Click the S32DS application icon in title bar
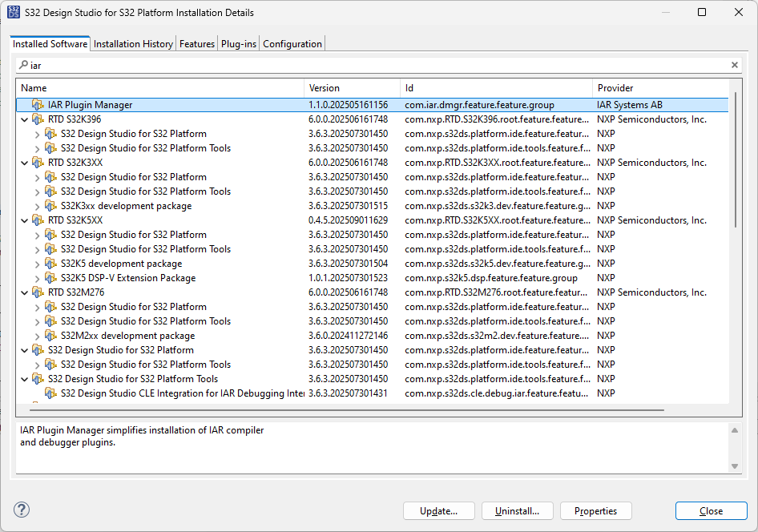This screenshot has width=758, height=532. coord(14,12)
